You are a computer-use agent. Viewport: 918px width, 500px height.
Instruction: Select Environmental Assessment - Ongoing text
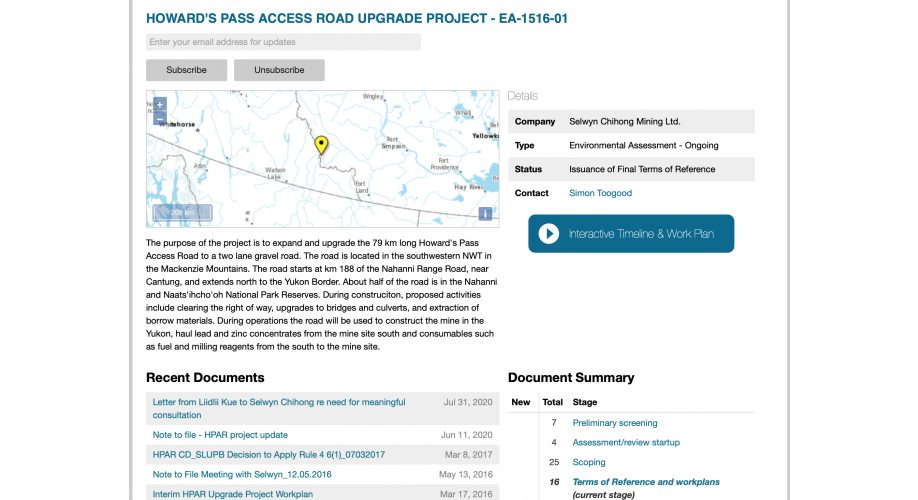[643, 146]
